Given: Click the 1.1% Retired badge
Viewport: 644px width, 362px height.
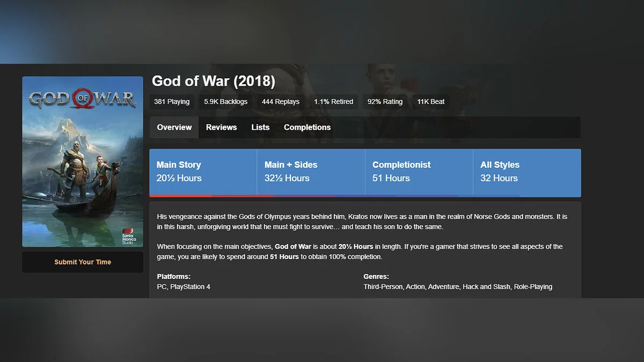Looking at the screenshot, I should tap(333, 102).
